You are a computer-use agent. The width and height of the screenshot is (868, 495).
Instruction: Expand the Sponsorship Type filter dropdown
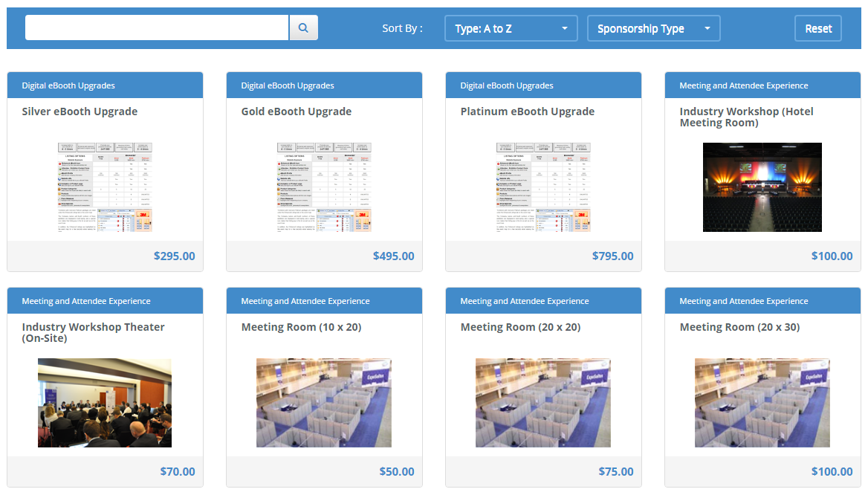tap(653, 28)
